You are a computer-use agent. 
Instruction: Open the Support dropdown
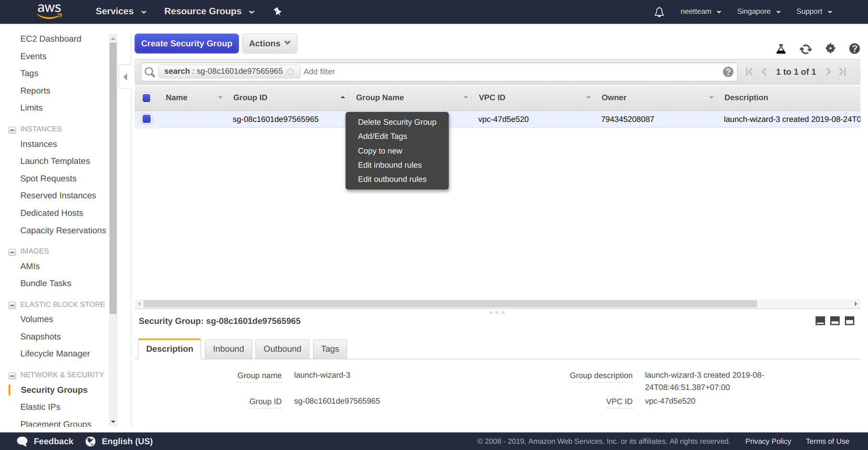coord(814,12)
